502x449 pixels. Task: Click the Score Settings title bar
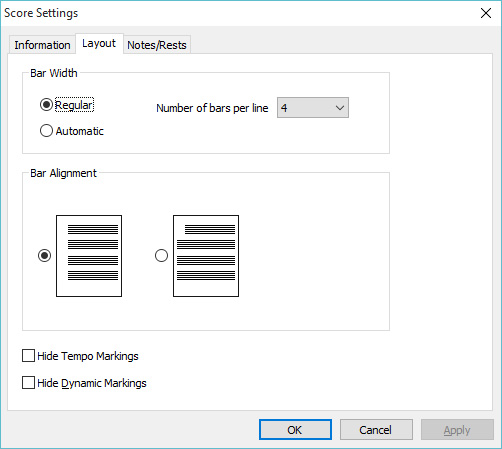(233, 13)
